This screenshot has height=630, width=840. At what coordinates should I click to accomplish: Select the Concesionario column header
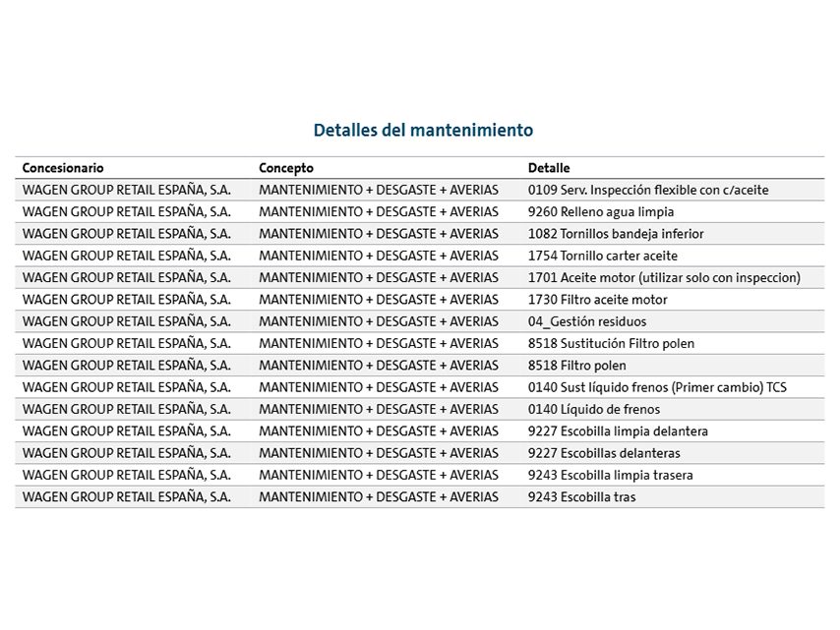(x=63, y=168)
